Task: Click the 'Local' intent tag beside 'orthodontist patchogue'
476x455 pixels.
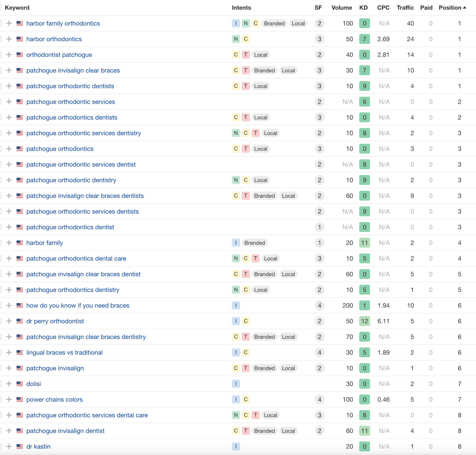Action: coord(260,55)
